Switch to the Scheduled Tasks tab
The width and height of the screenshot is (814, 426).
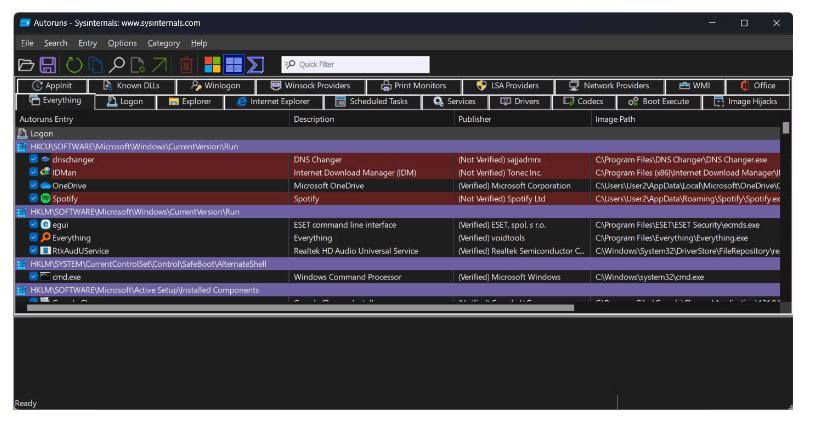point(370,101)
